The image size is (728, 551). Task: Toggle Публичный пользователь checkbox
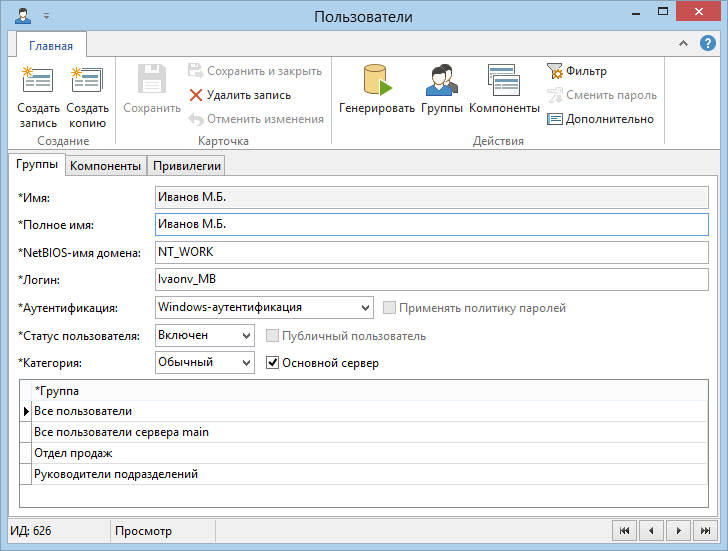coord(272,336)
